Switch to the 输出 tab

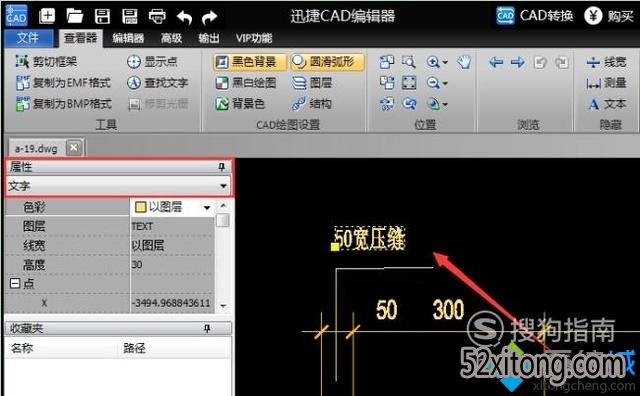209,38
